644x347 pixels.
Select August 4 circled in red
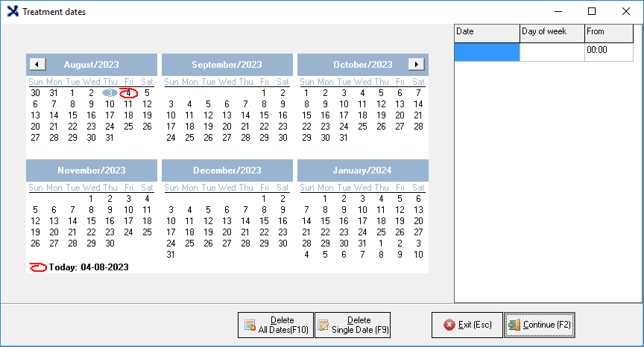pos(128,93)
